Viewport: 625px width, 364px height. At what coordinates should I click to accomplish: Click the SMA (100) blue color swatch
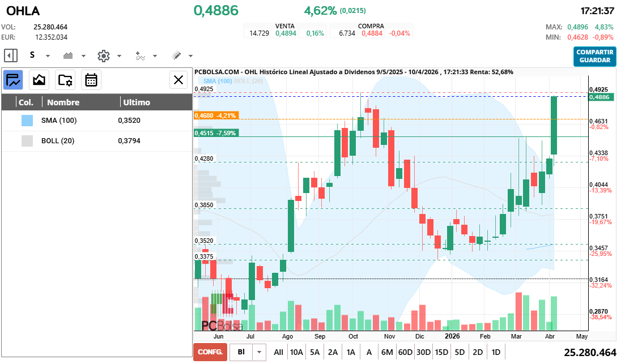[27, 121]
